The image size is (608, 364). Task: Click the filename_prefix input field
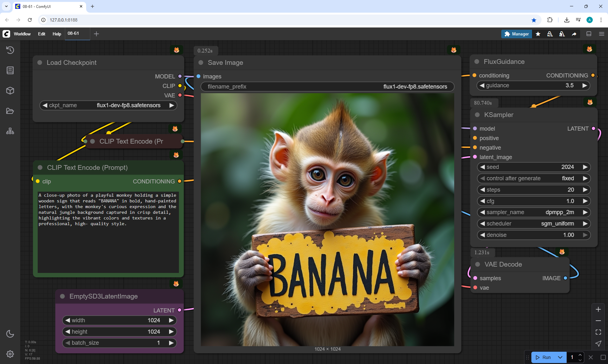[327, 87]
